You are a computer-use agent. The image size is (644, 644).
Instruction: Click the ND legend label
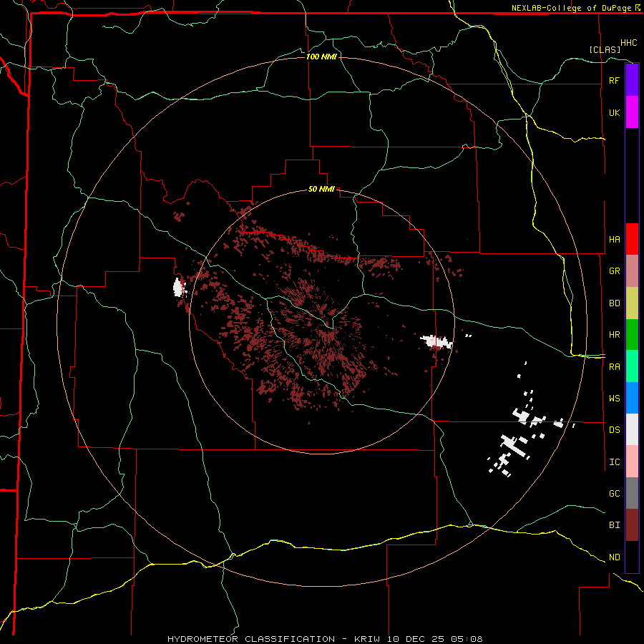pos(614,557)
